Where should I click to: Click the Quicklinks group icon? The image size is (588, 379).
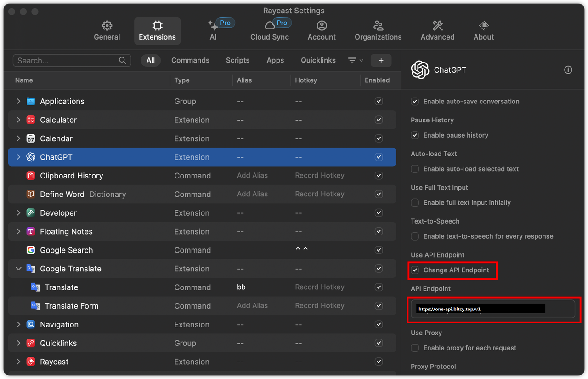click(x=31, y=343)
